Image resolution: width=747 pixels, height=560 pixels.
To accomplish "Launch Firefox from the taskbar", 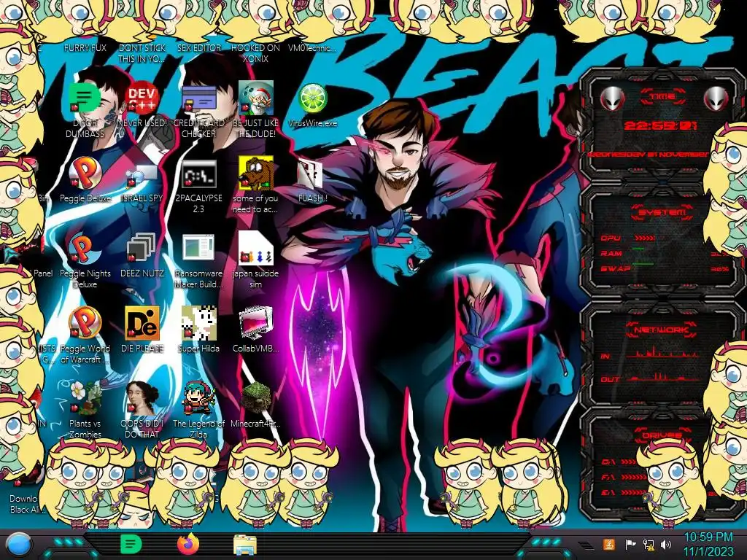I will [x=188, y=544].
